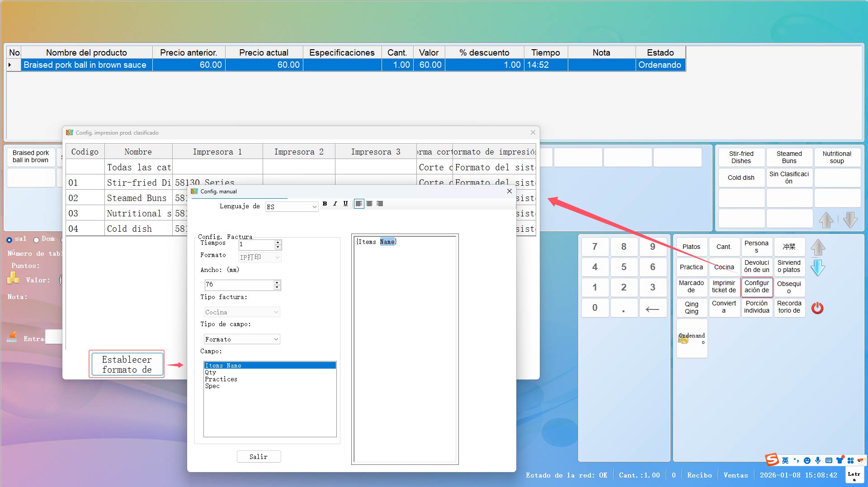Set center text alignment
Viewport: 868px width, 487px height.
click(x=369, y=204)
